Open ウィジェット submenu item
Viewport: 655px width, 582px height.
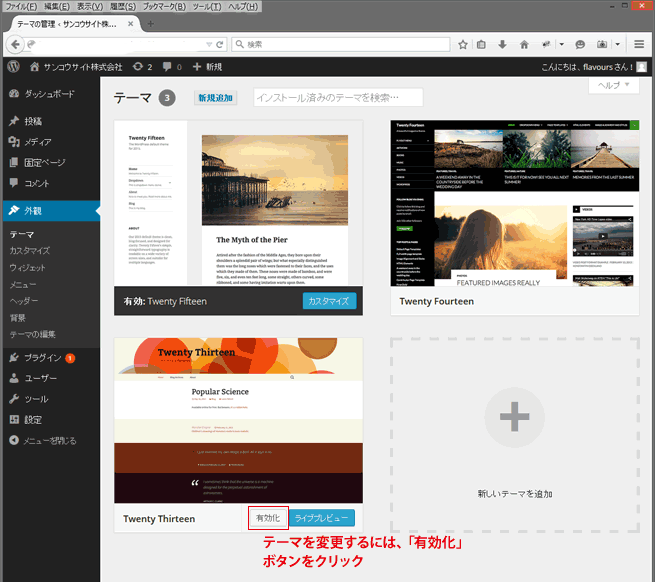tap(28, 268)
